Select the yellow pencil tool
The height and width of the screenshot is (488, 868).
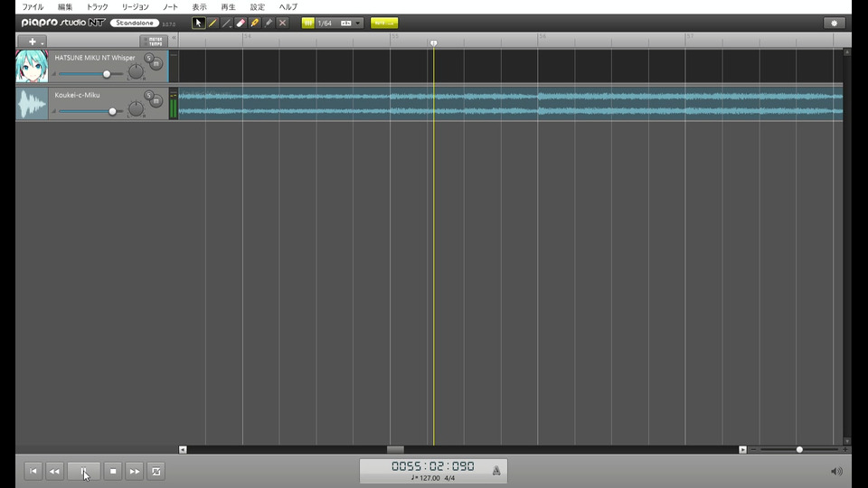point(212,23)
